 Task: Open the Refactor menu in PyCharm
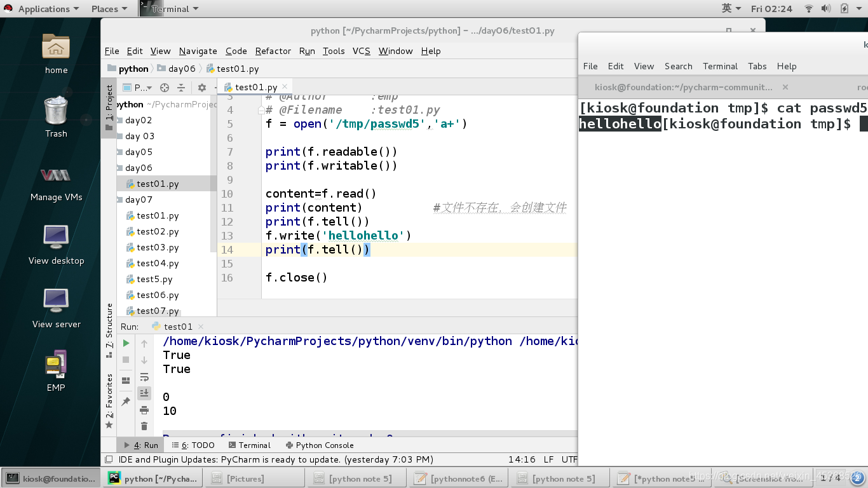(x=273, y=51)
